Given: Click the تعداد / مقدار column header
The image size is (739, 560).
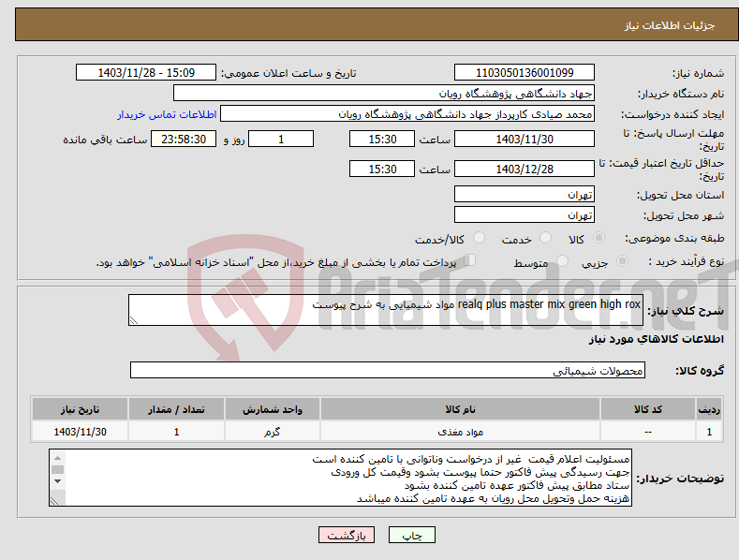Looking at the screenshot, I should 176,409.
